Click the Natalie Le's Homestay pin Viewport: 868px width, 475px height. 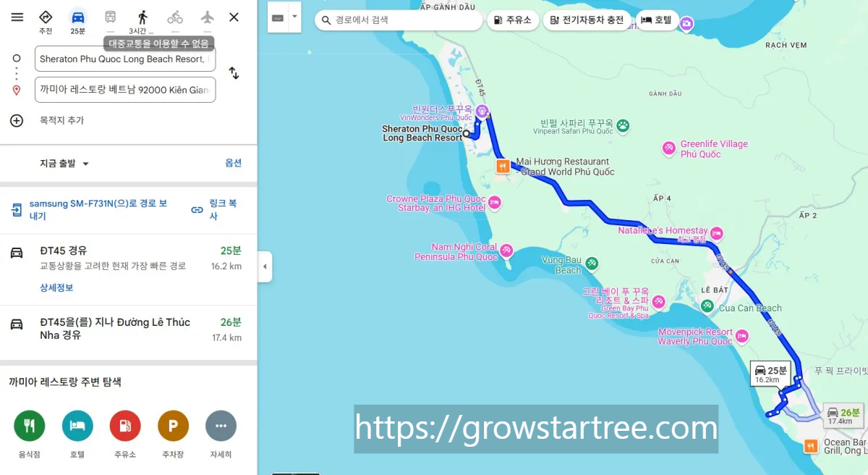coord(716,232)
